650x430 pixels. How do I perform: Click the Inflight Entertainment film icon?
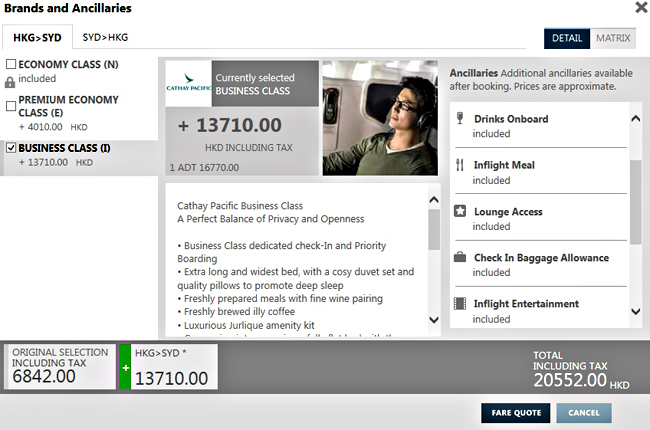coord(460,304)
